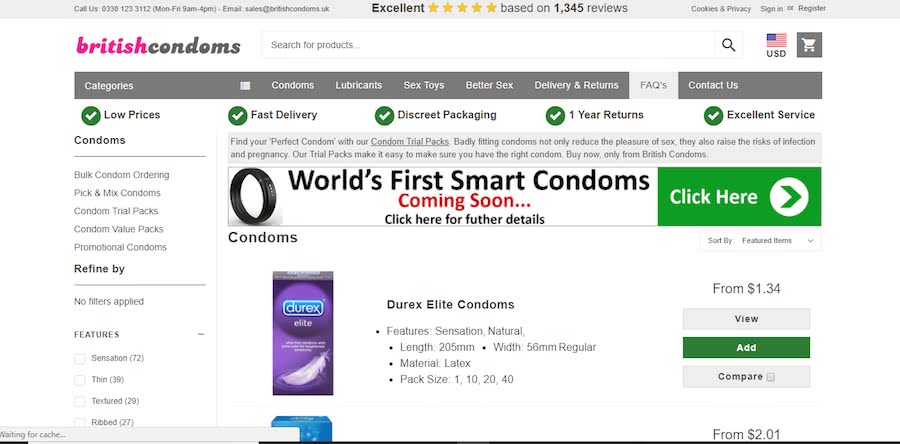Open Pick & Mix Condoms sidebar link
The height and width of the screenshot is (444, 900).
[117, 193]
